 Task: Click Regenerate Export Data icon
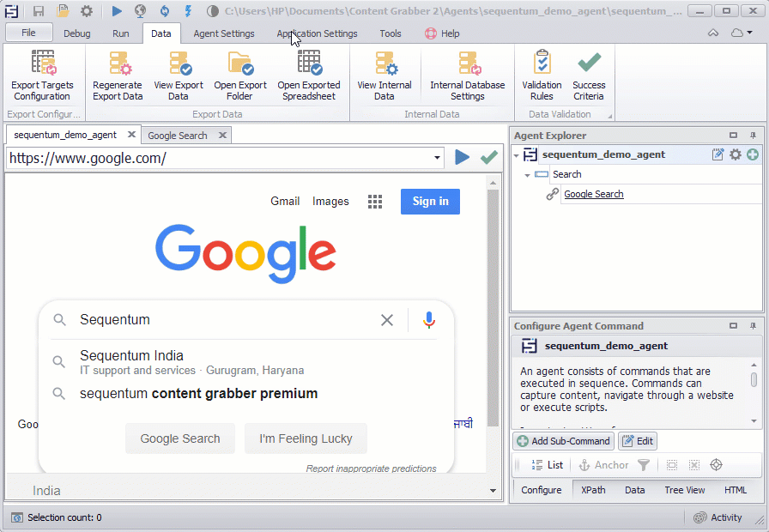click(118, 64)
